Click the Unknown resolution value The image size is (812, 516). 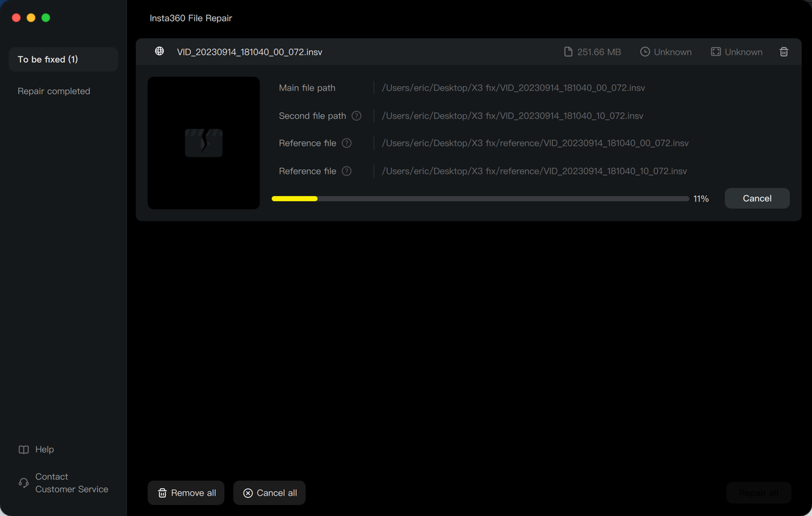(743, 52)
